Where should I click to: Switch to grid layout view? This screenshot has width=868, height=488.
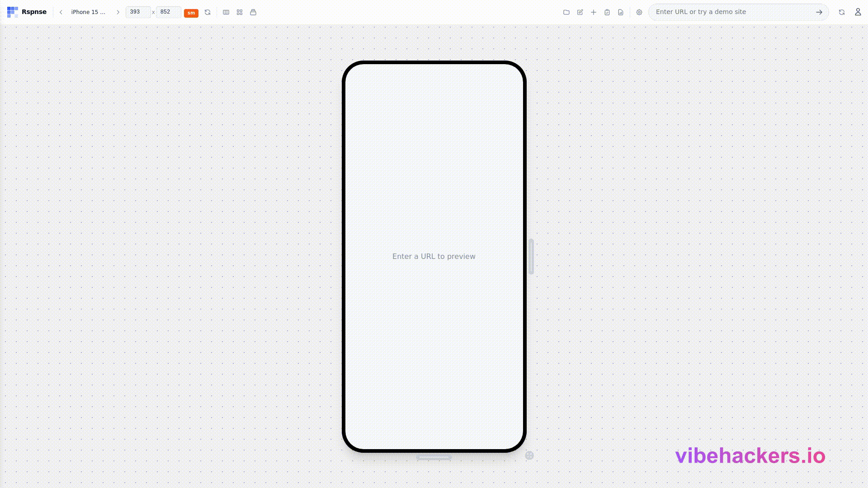point(240,12)
